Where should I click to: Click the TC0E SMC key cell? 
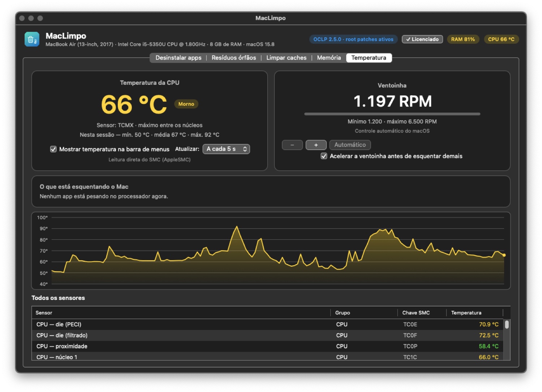click(x=410, y=325)
